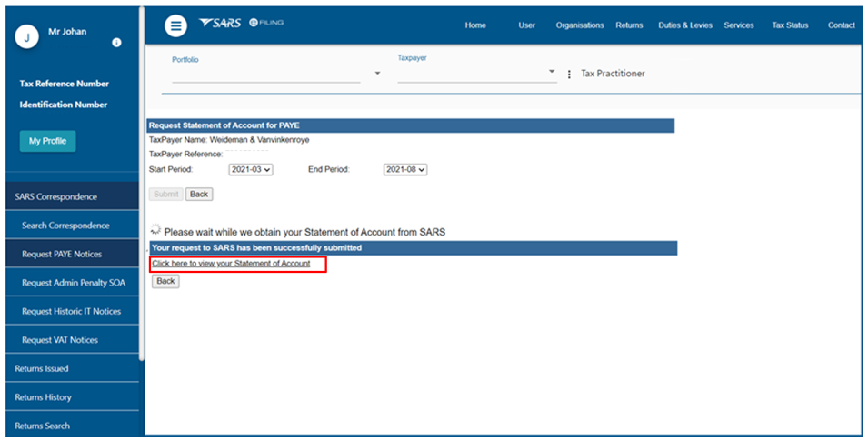Screen dimensions: 868x441
Task: Open the Start Period dropdown
Action: (x=250, y=170)
